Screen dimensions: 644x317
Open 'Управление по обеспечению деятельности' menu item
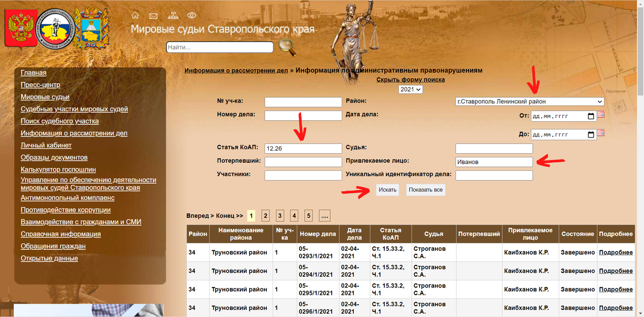89,184
